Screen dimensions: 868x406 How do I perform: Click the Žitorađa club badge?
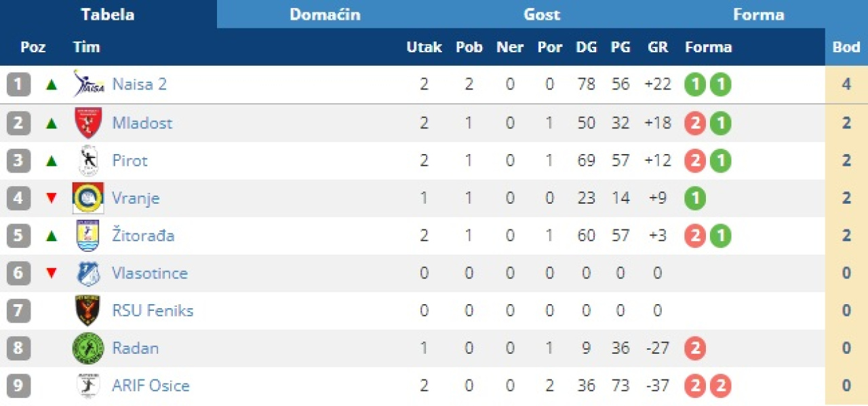[x=88, y=236]
